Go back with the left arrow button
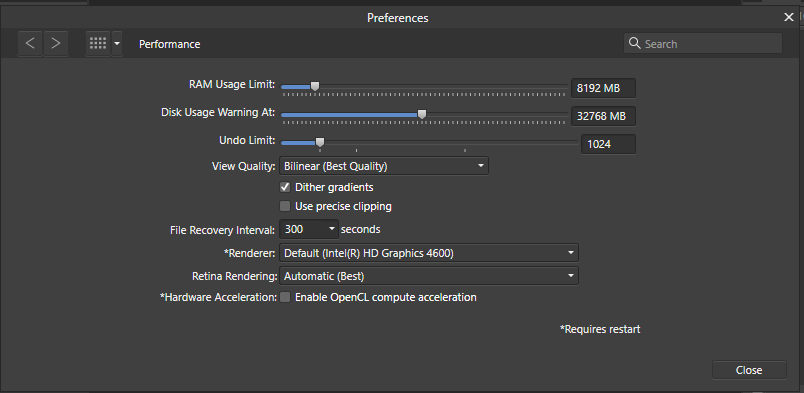 [x=30, y=44]
